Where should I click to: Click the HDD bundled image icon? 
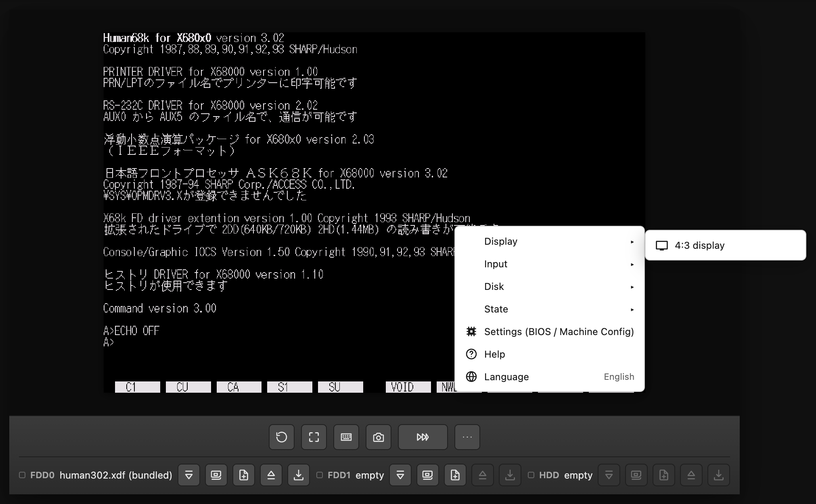tap(636, 475)
